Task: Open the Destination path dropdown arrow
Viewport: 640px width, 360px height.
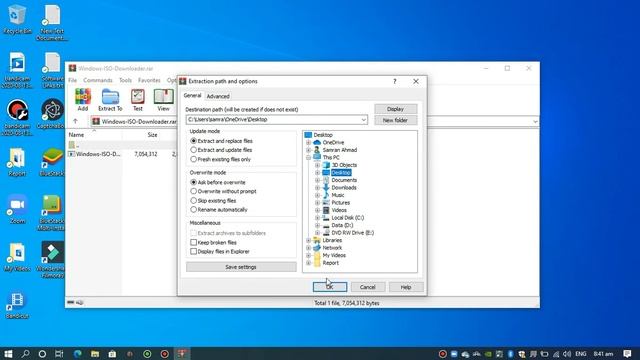Action: coord(363,120)
